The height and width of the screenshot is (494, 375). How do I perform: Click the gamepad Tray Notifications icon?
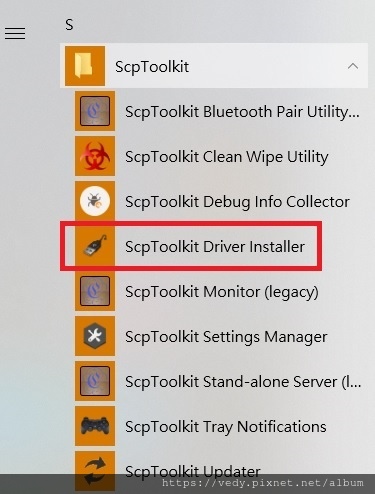95,426
